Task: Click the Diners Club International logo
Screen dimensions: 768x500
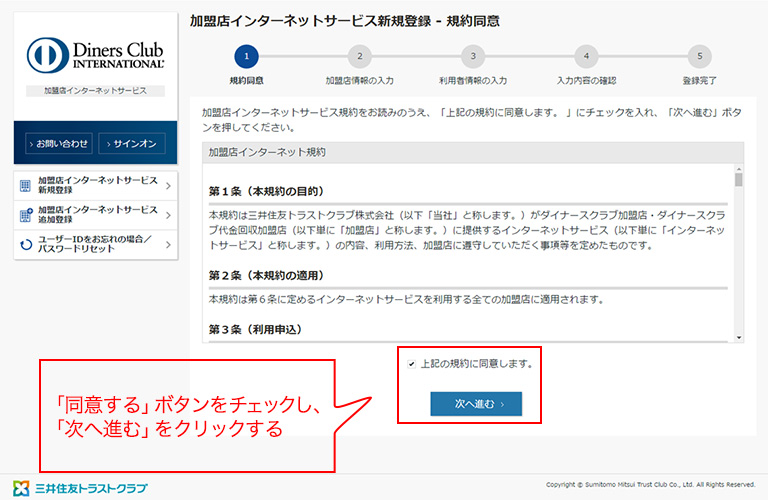Action: [95, 54]
